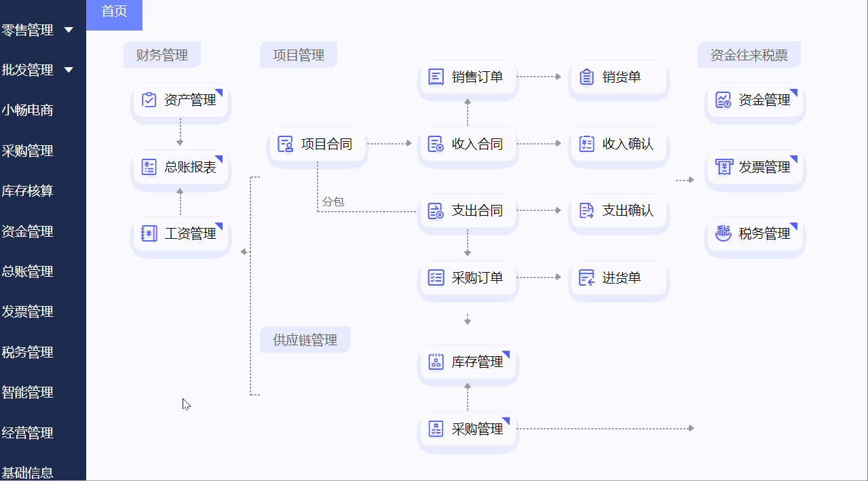Open 小畅电商 in the sidebar
Screen dimensions: 868x481
pos(28,111)
